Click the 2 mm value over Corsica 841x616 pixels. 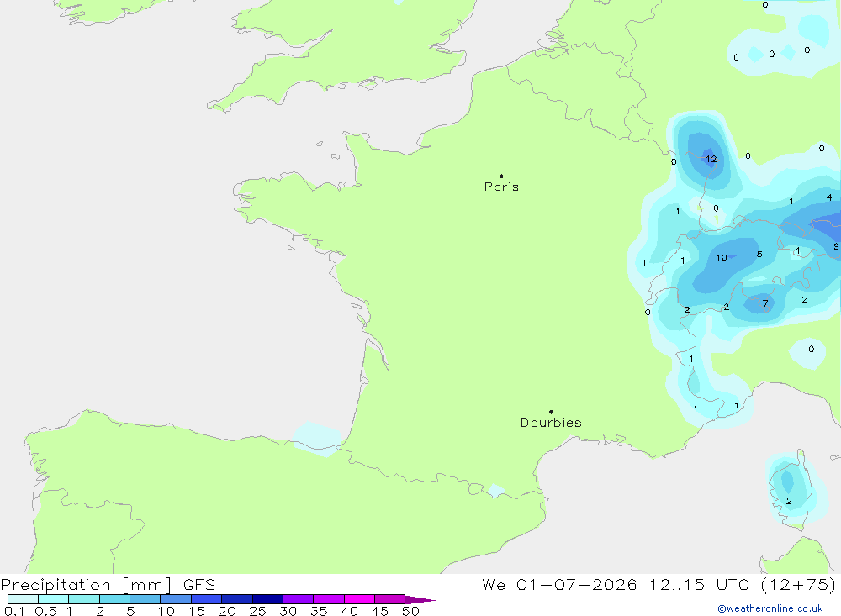pos(789,501)
